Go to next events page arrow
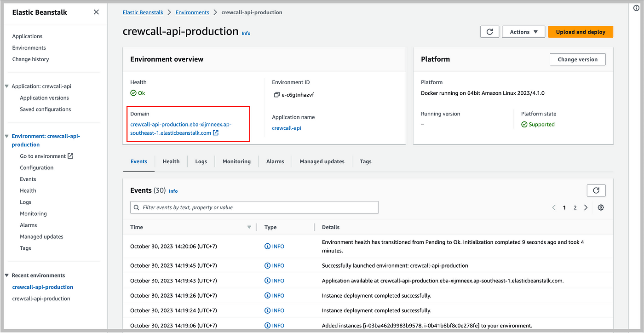 pyautogui.click(x=586, y=207)
